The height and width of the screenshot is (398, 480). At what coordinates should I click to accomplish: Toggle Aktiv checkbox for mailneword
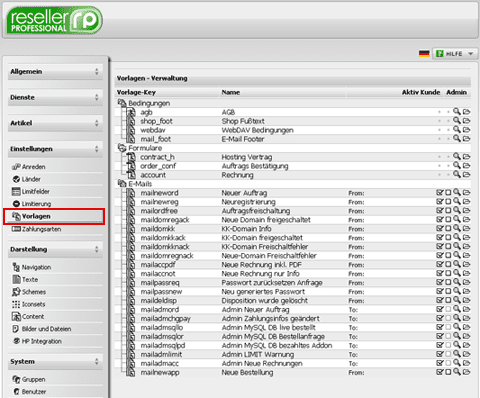pyautogui.click(x=440, y=193)
